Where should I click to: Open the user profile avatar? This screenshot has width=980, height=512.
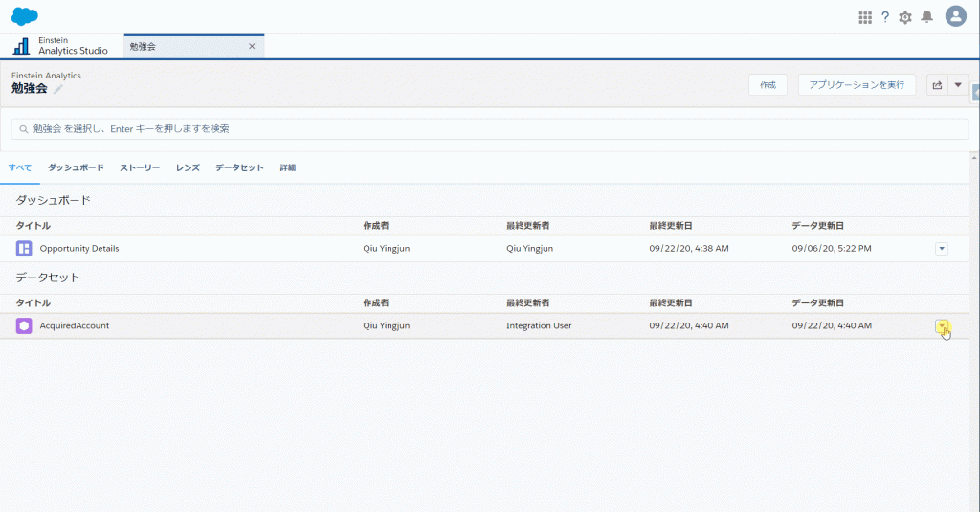[x=955, y=16]
